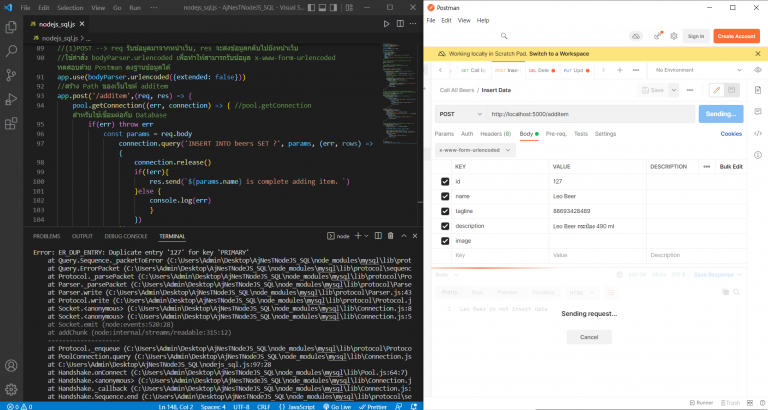
Task: Switch to the PROBLEMS panel tab
Action: (47, 236)
